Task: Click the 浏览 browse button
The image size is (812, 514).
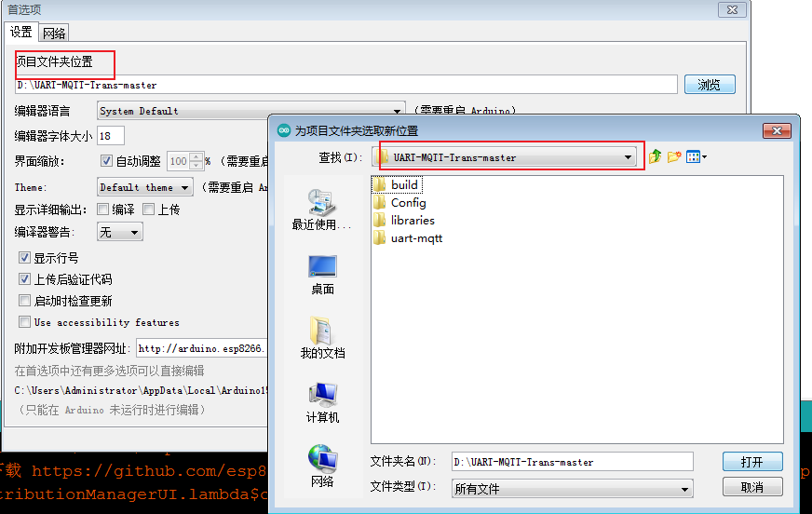Action: pyautogui.click(x=709, y=85)
